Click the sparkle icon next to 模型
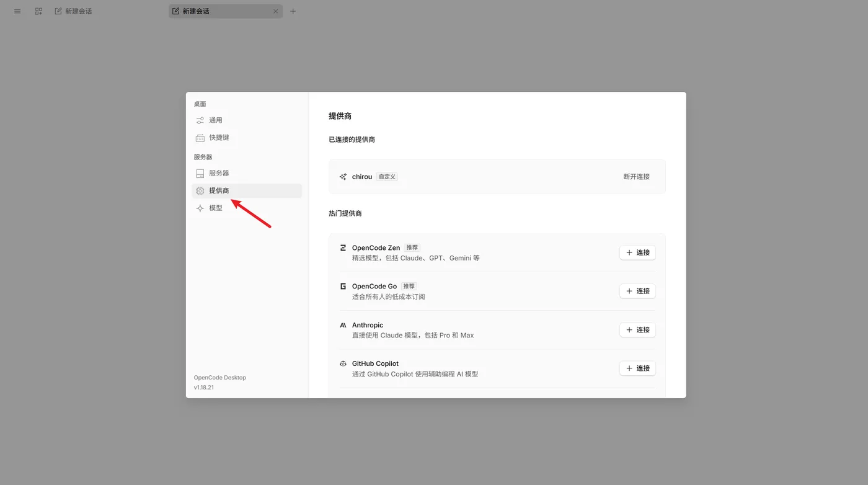Screen dimensions: 868x485 [x=200, y=208]
